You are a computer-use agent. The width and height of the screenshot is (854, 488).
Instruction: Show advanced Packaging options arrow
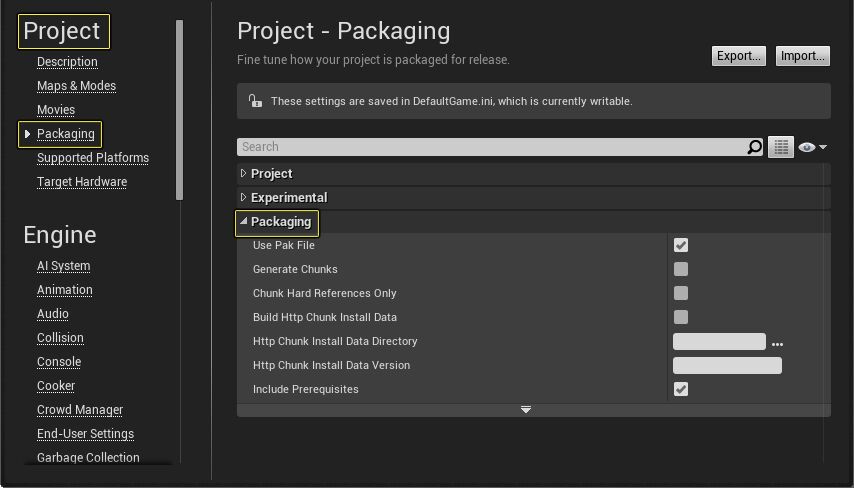click(x=526, y=410)
